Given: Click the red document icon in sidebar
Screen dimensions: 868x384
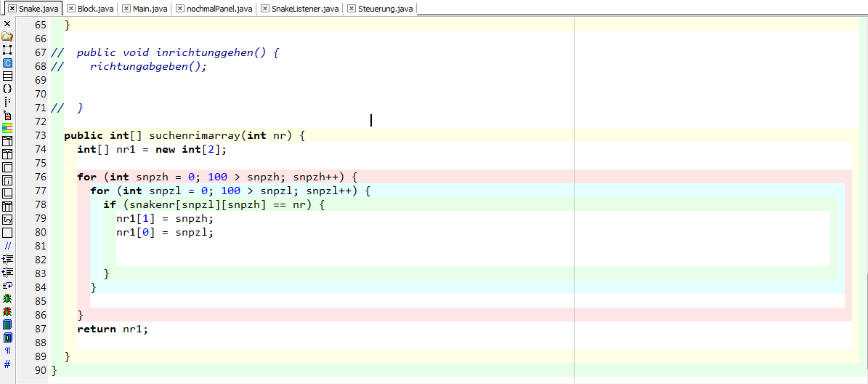Looking at the screenshot, I should tap(7, 115).
